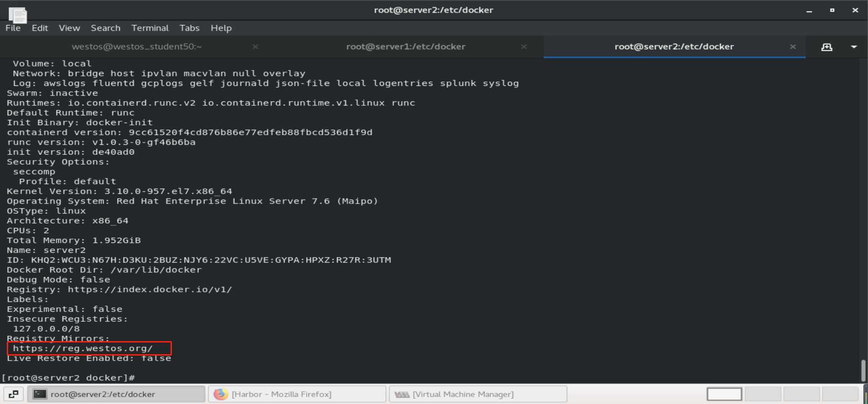Viewport: 868px width, 404px height.
Task: Click the new tab icon button
Action: (827, 47)
